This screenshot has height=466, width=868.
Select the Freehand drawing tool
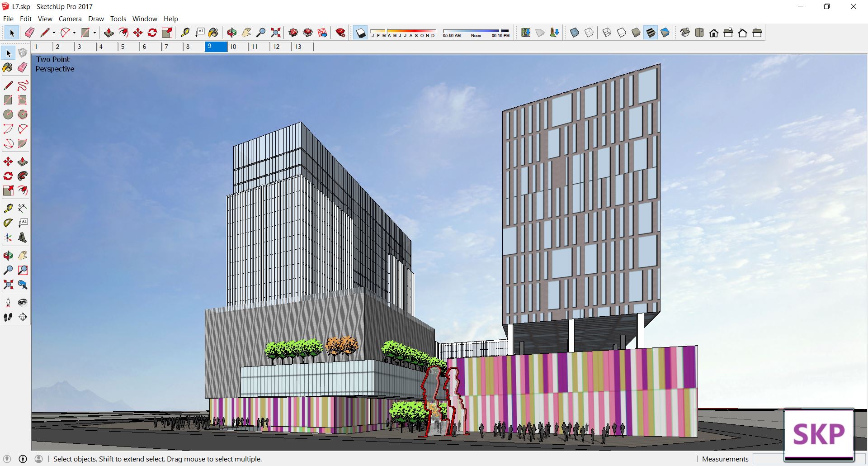23,86
